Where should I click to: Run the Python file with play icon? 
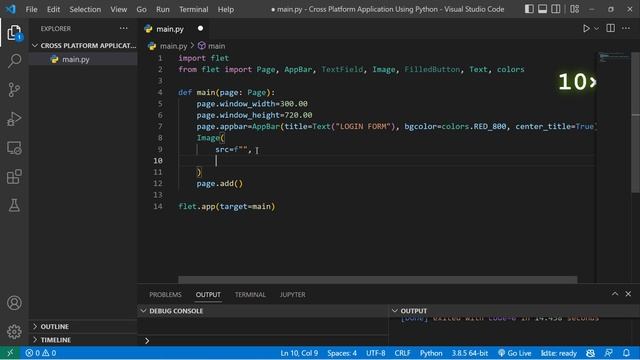(x=586, y=29)
